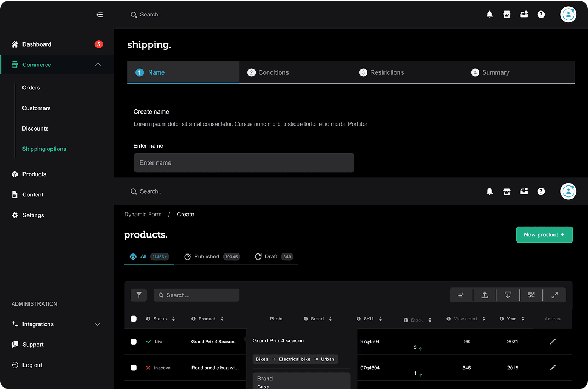
Task: Open Shipping options in sidebar
Action: (x=44, y=149)
